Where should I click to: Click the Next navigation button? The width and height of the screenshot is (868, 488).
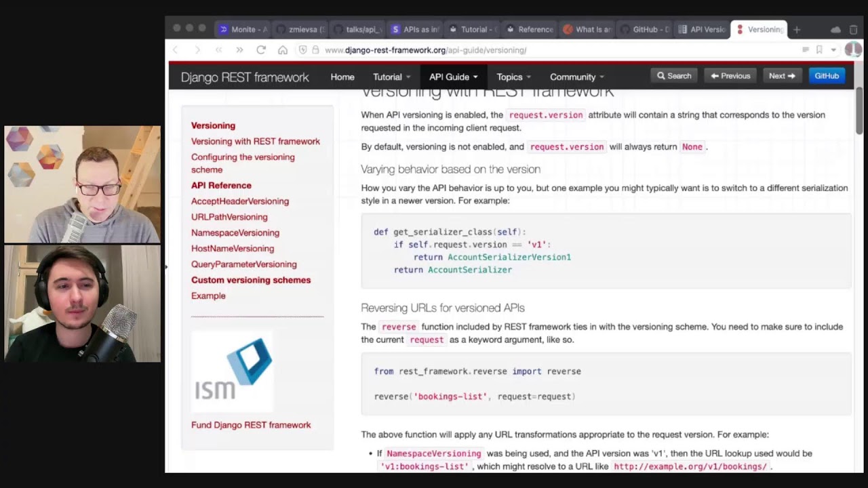point(781,76)
